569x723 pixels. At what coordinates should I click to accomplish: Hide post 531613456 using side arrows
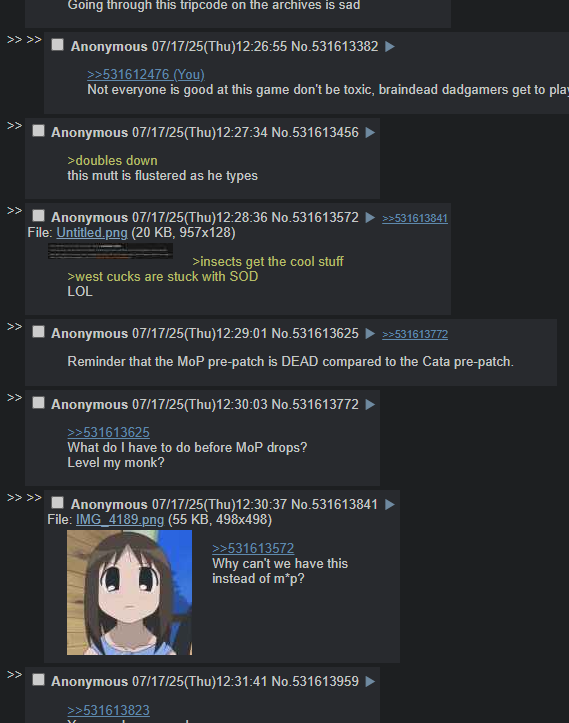pos(14,125)
